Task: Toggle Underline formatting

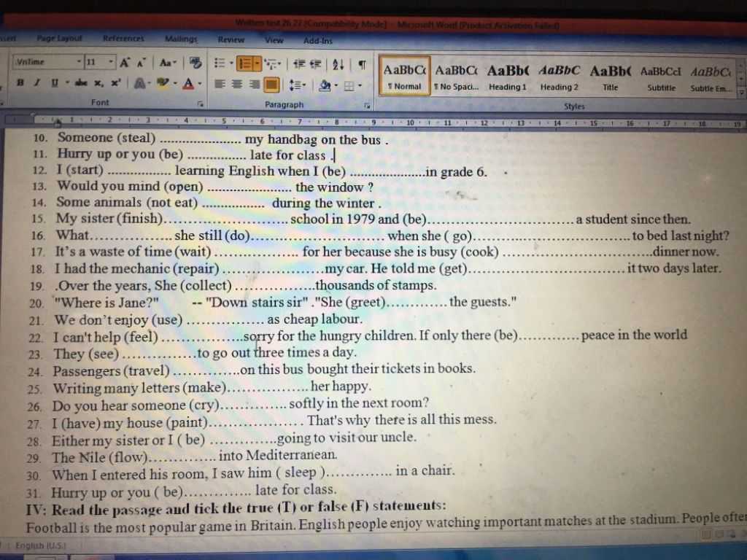Action: coord(54,83)
